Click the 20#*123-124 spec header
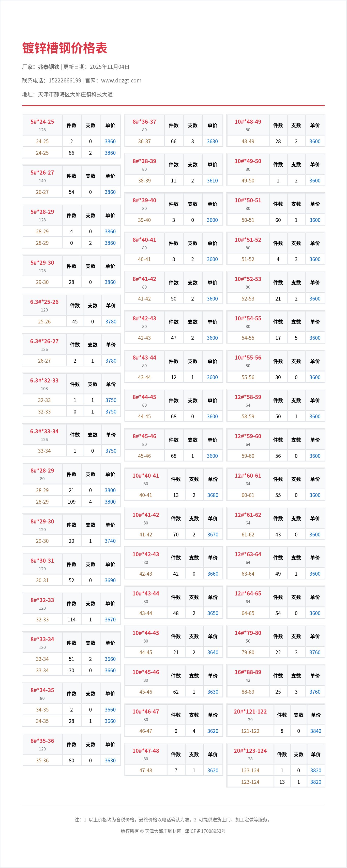Viewport: 347px width, 868px height. point(250,751)
